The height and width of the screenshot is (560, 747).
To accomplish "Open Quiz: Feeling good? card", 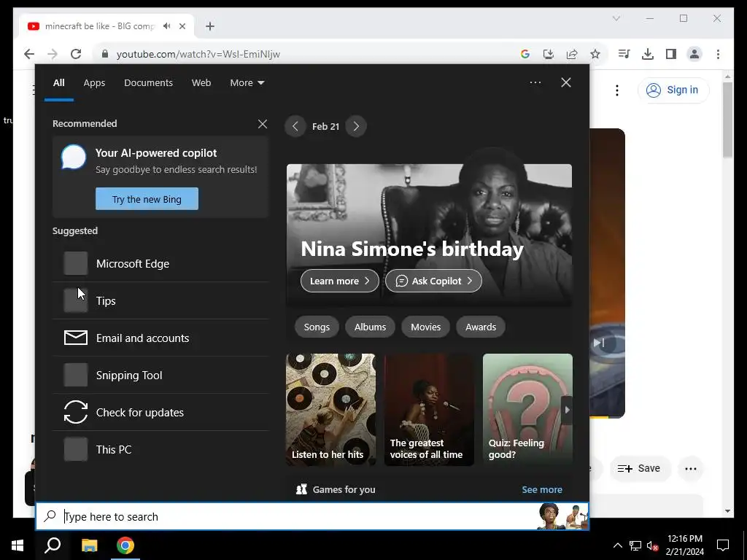I will pos(527,410).
